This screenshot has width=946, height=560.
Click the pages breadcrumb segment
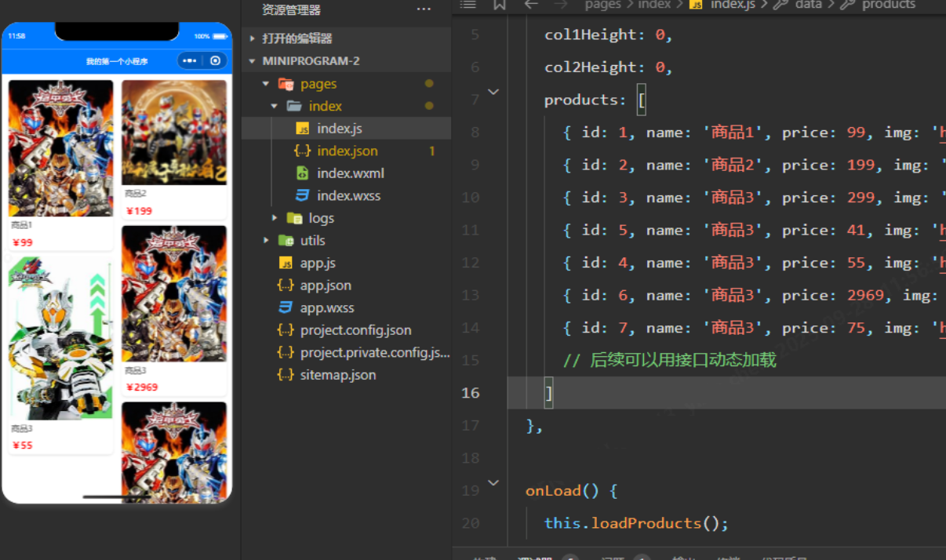click(603, 5)
